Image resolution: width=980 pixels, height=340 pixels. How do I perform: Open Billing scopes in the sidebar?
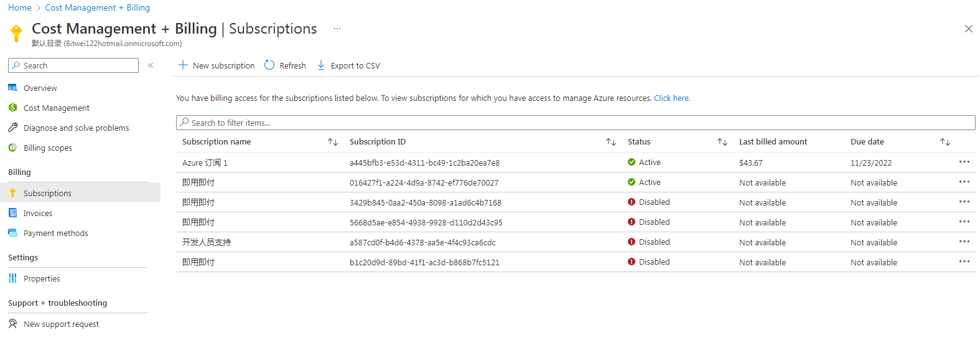click(48, 148)
